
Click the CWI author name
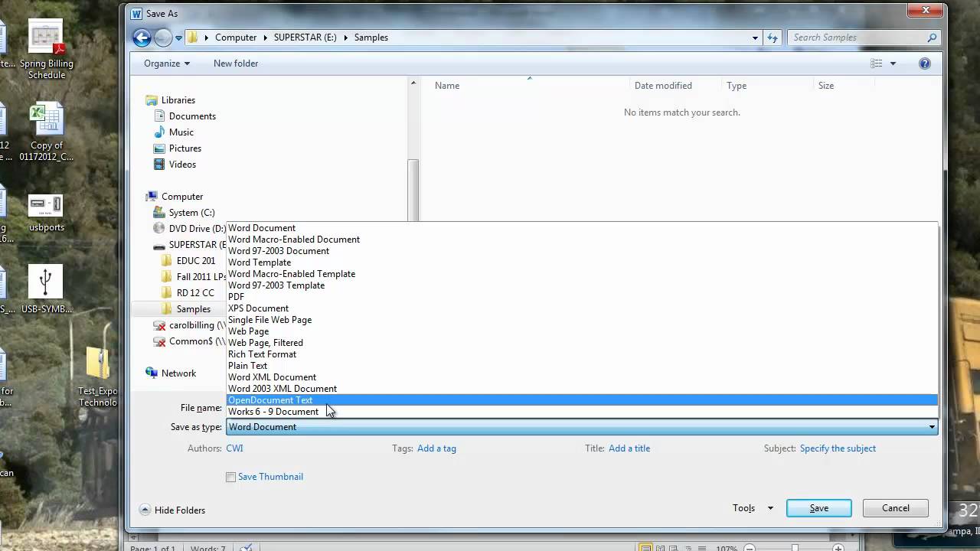click(234, 448)
